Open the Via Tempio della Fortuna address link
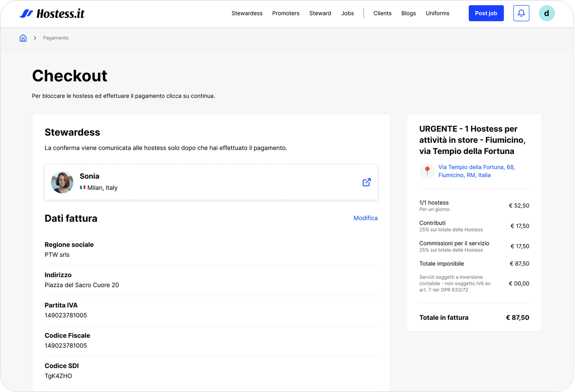 477,171
